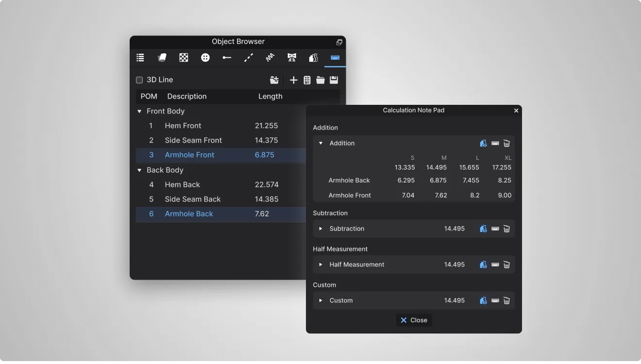The width and height of the screenshot is (641, 364).
Task: Undock the Object Browser panel
Action: 339,42
